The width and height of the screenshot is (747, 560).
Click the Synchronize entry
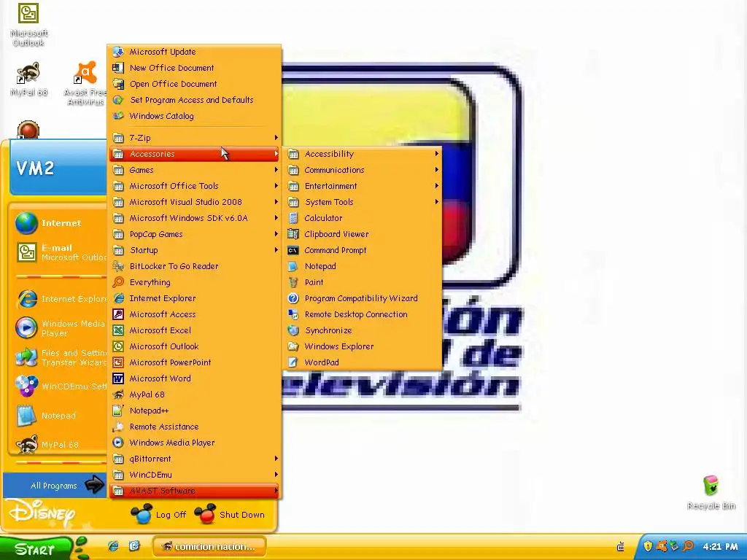click(x=363, y=330)
